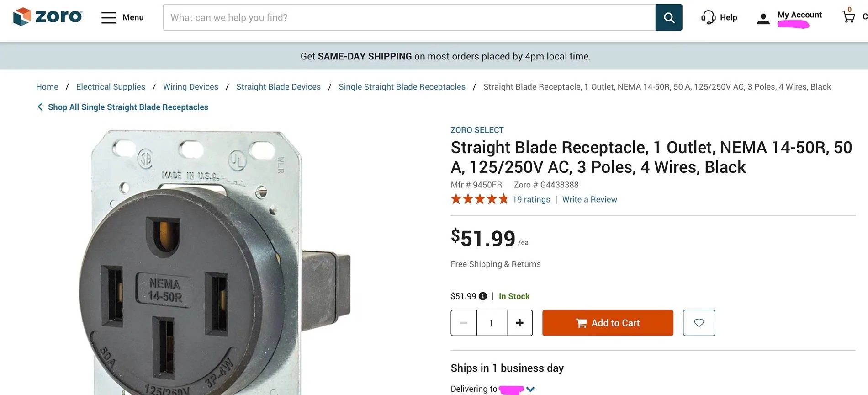The height and width of the screenshot is (395, 868).
Task: Click the five-star rating stars
Action: pos(479,199)
